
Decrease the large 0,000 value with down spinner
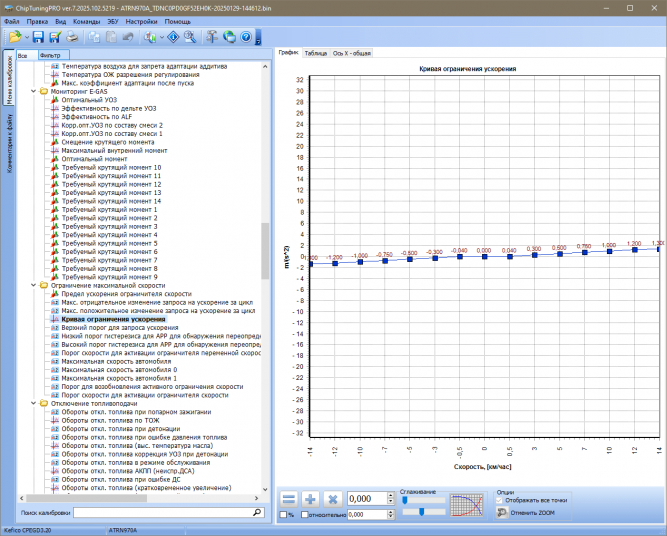[391, 502]
